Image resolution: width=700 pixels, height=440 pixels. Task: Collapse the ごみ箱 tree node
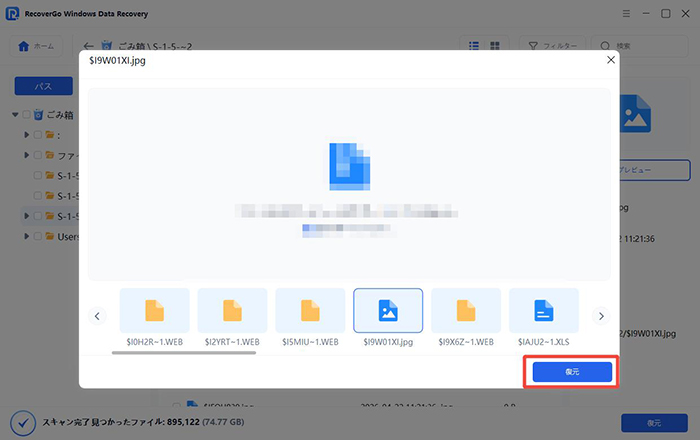point(15,115)
